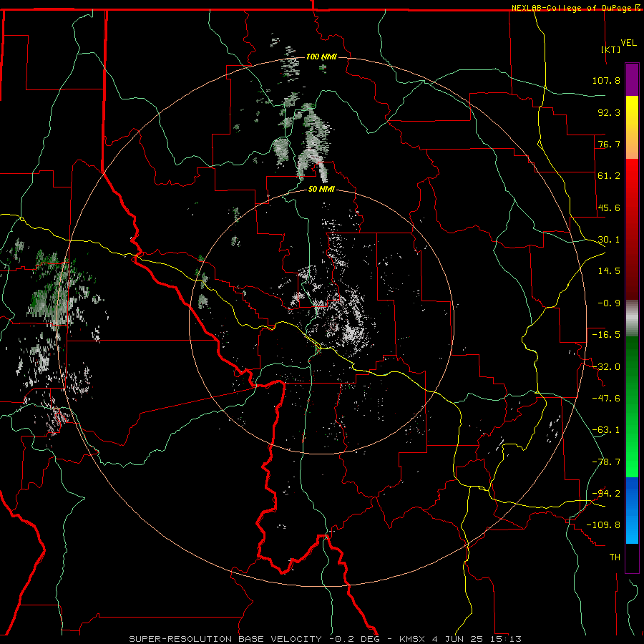Screen dimensions: 644x644
Task: Select the 107.8 velocity scale value
Action: point(606,80)
